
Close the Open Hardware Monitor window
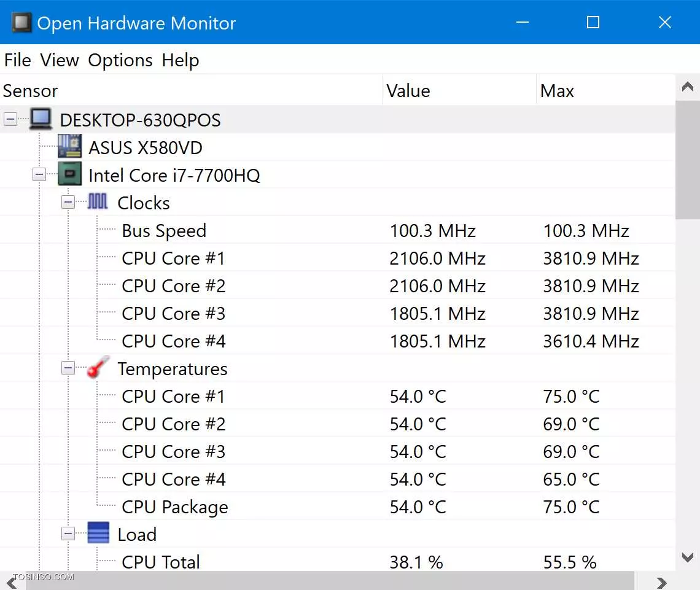665,22
